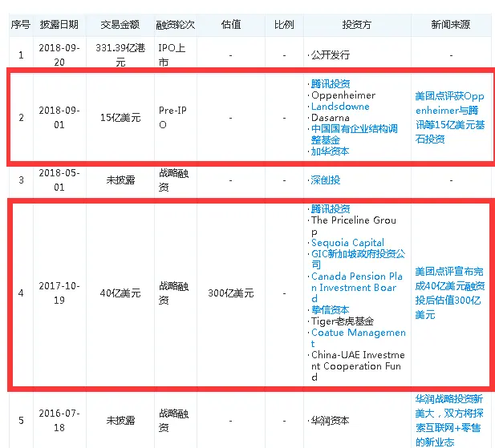Select the 华润资本 investor text

click(x=330, y=420)
